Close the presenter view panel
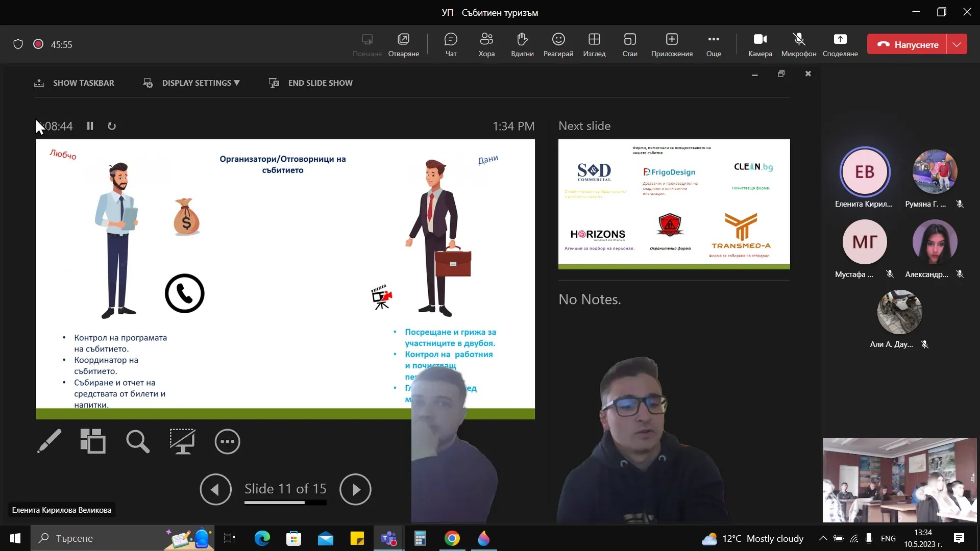 [x=808, y=74]
